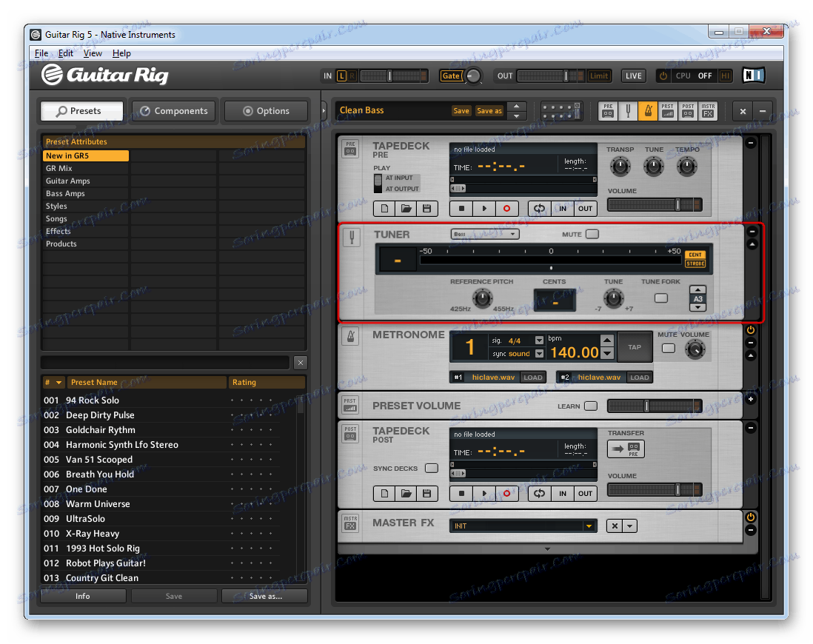The height and width of the screenshot is (644, 813).
Task: Click the metronome TAP button
Action: pyautogui.click(x=634, y=347)
